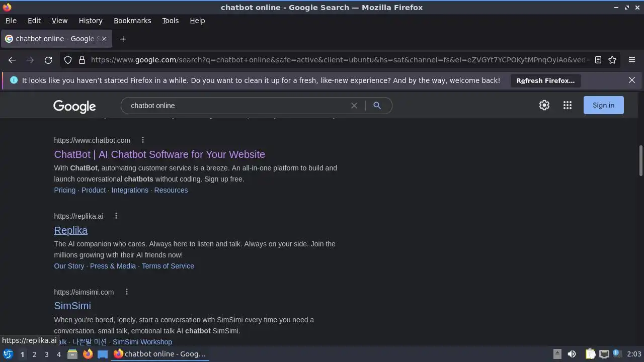Open the ChatBot AI Chatbot Software result
This screenshot has height=362, width=644.
point(159,154)
